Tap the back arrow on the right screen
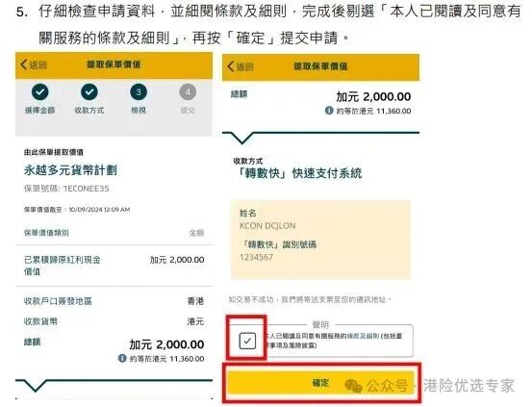 click(x=231, y=66)
